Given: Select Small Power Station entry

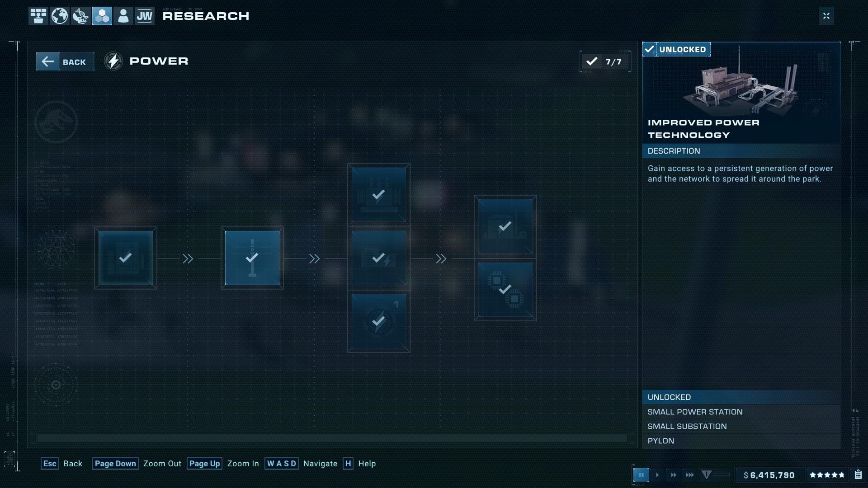Looking at the screenshot, I should [741, 412].
